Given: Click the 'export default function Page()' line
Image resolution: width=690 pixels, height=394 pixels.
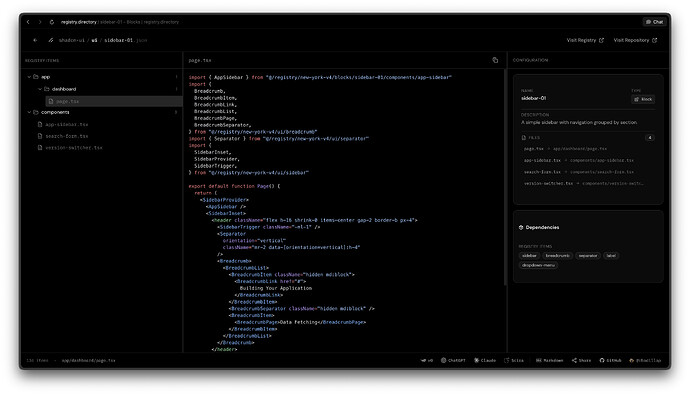Looking at the screenshot, I should [x=234, y=186].
